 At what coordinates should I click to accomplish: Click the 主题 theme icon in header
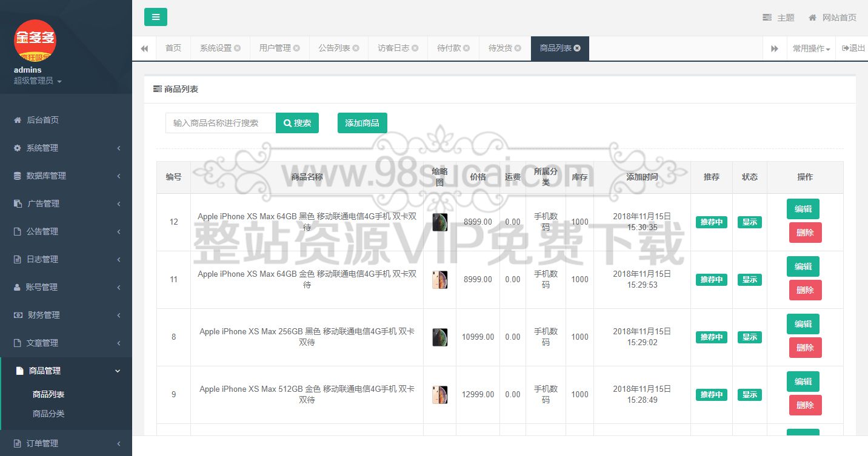767,18
